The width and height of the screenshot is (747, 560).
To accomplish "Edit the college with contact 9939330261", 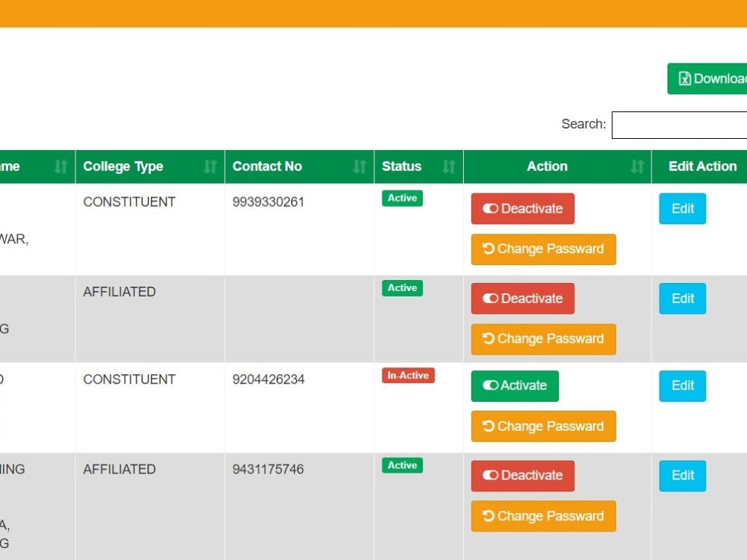I will pyautogui.click(x=682, y=208).
